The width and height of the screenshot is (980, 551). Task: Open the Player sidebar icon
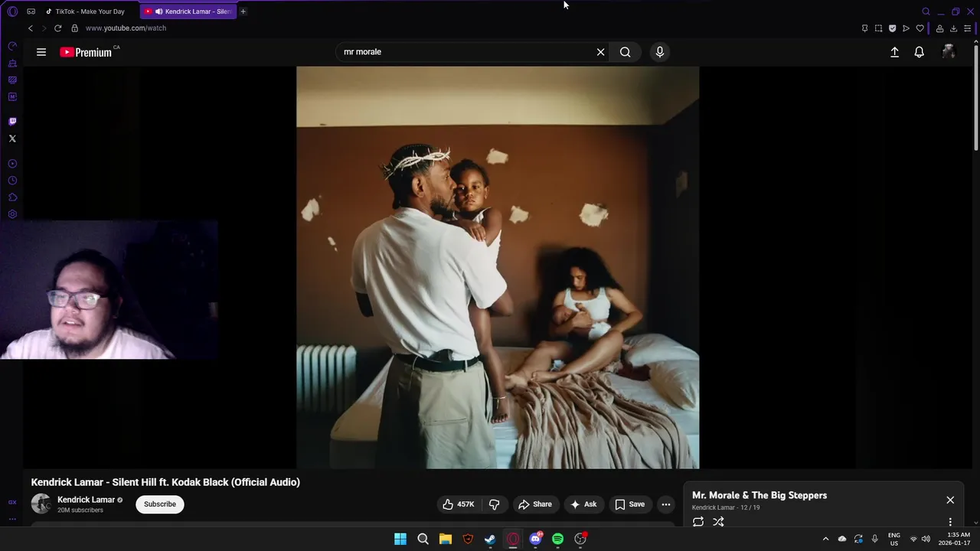click(12, 164)
